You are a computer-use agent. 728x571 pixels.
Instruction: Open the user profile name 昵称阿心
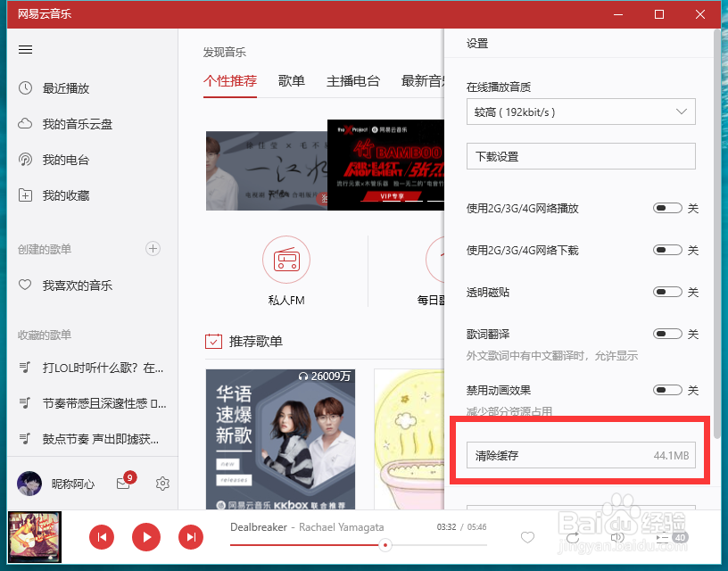pyautogui.click(x=73, y=484)
